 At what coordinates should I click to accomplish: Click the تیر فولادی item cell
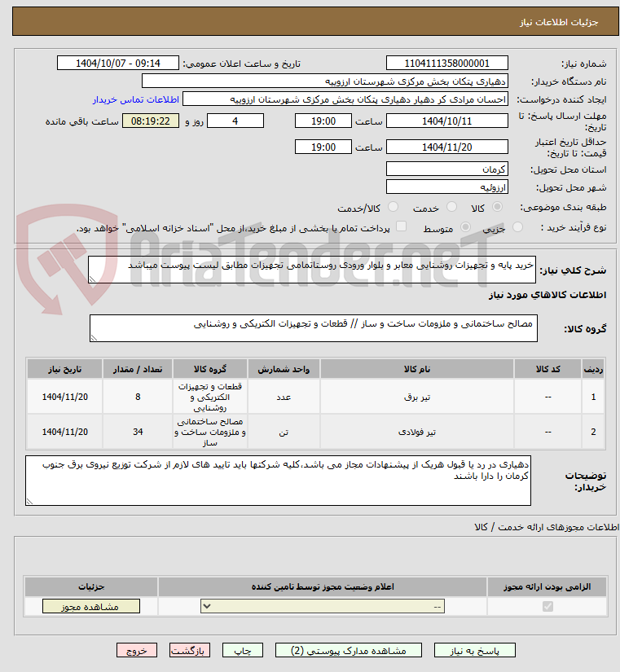[417, 432]
